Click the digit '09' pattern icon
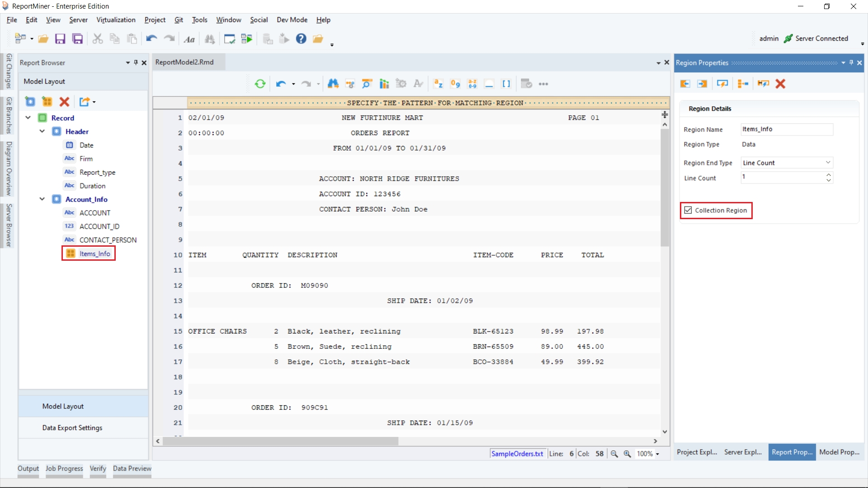This screenshot has height=488, width=868. pyautogui.click(x=455, y=84)
